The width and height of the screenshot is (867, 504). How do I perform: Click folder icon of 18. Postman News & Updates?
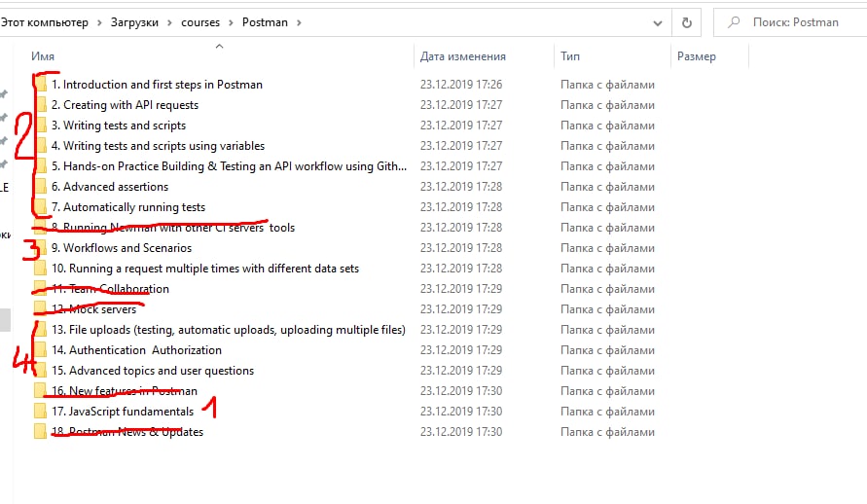click(40, 432)
